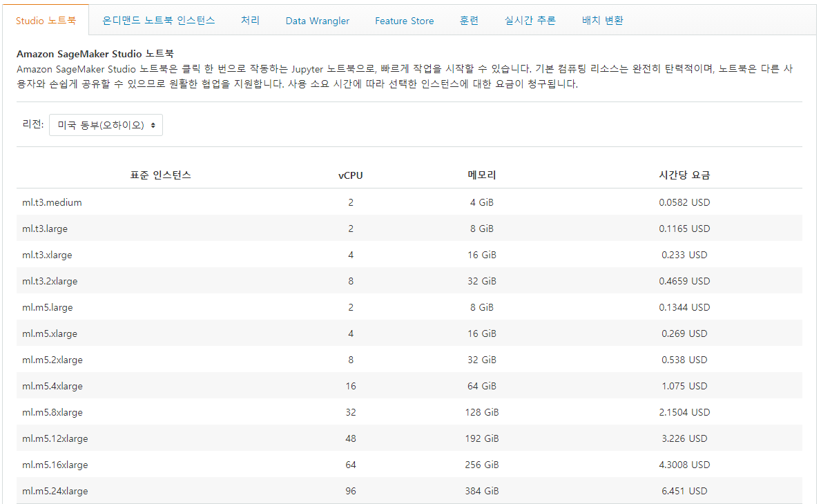821x504 pixels.
Task: Select the ml.m5.2xlarge instance name
Action: pos(52,360)
